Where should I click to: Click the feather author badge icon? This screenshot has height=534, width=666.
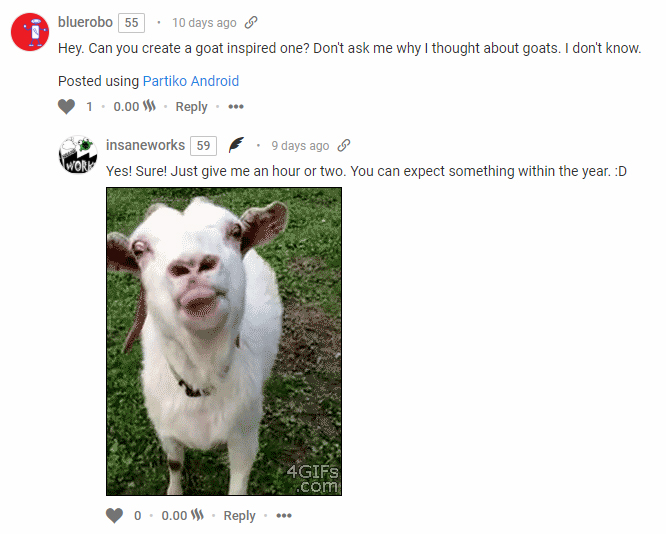[236, 145]
